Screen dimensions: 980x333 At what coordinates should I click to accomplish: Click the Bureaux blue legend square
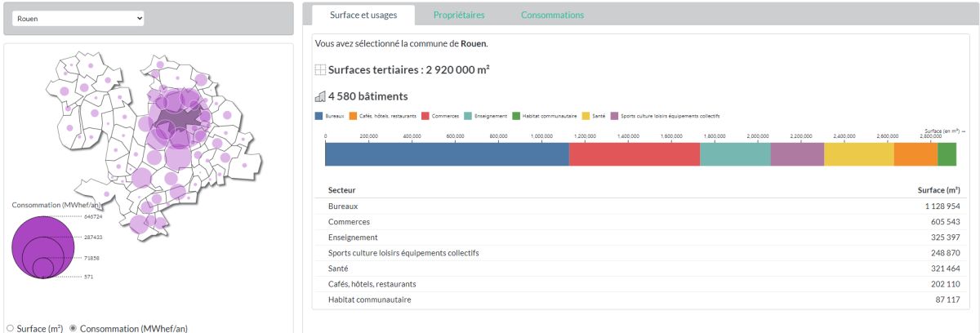(x=318, y=116)
